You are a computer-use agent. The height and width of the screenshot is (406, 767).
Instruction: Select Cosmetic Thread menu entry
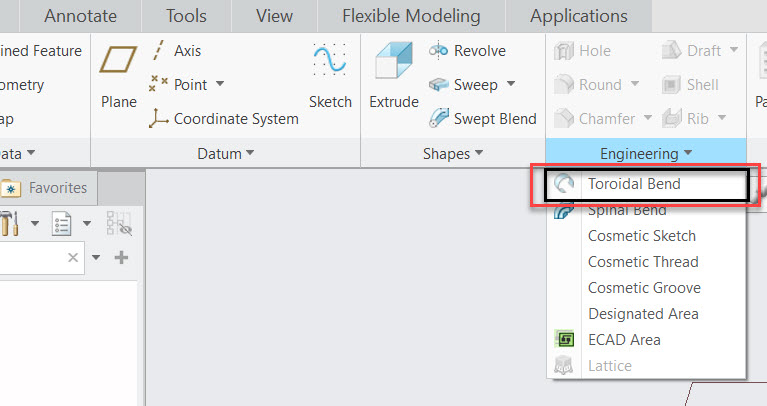click(x=643, y=262)
